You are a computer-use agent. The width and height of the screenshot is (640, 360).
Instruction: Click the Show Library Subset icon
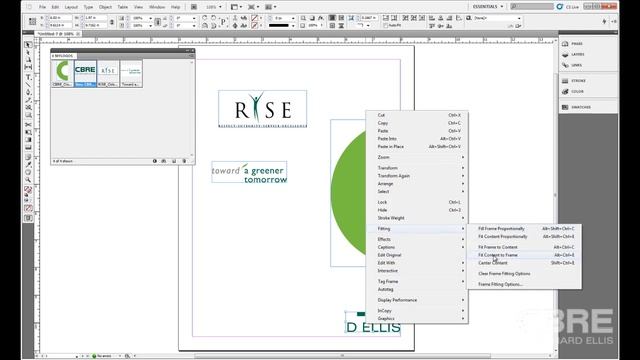pos(164,161)
